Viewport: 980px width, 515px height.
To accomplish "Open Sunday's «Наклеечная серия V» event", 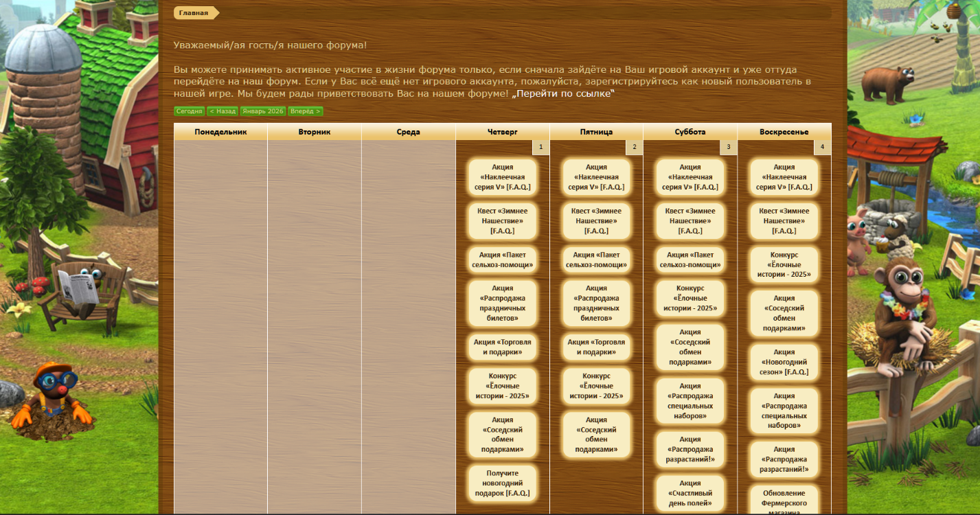I will click(784, 177).
